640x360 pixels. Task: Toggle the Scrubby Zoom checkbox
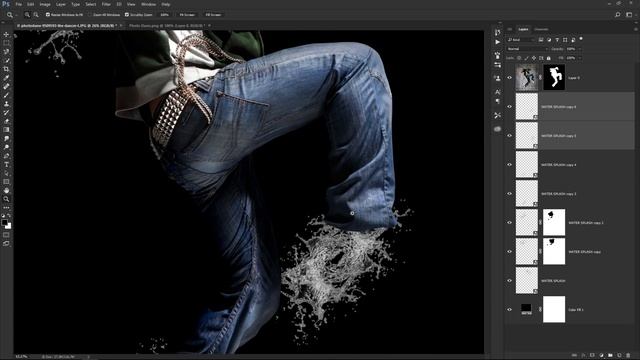click(x=127, y=15)
